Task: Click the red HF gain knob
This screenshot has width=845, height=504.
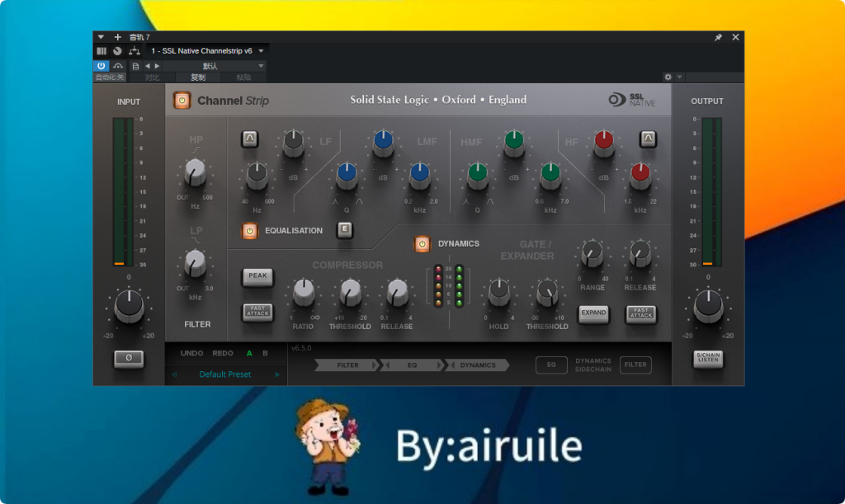Action: tap(603, 143)
